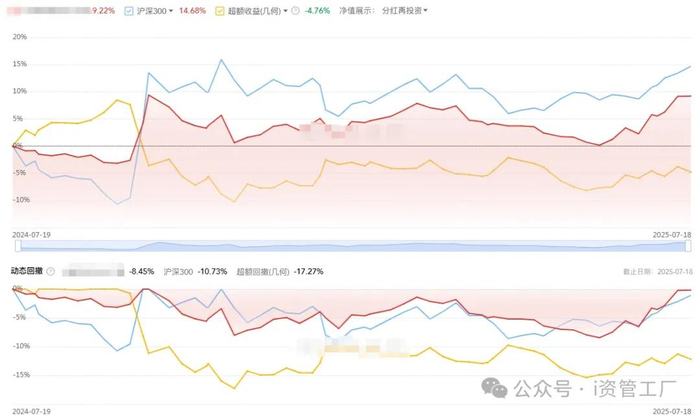The image size is (700, 417).
Task: Click the 2024-07-19 start date under top chart
Action: pos(31,234)
